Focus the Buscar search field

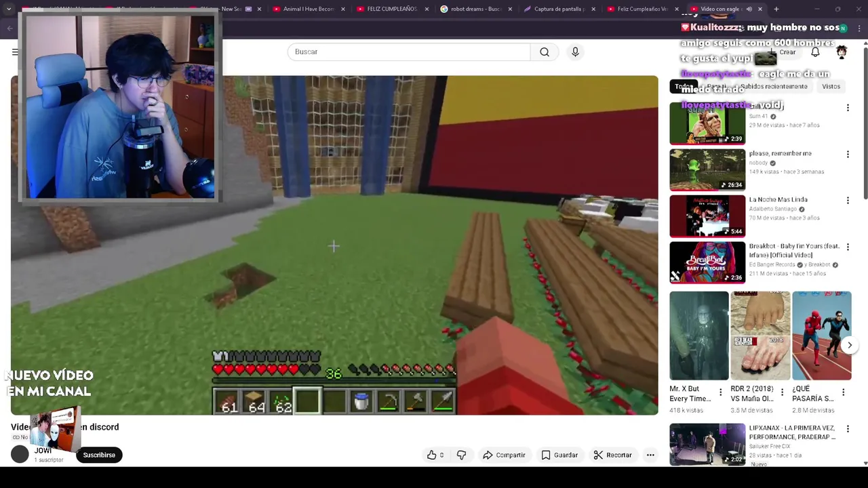point(409,52)
